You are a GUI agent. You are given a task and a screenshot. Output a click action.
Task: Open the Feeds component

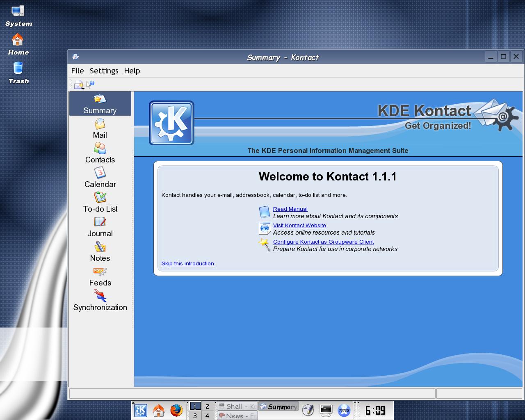100,276
